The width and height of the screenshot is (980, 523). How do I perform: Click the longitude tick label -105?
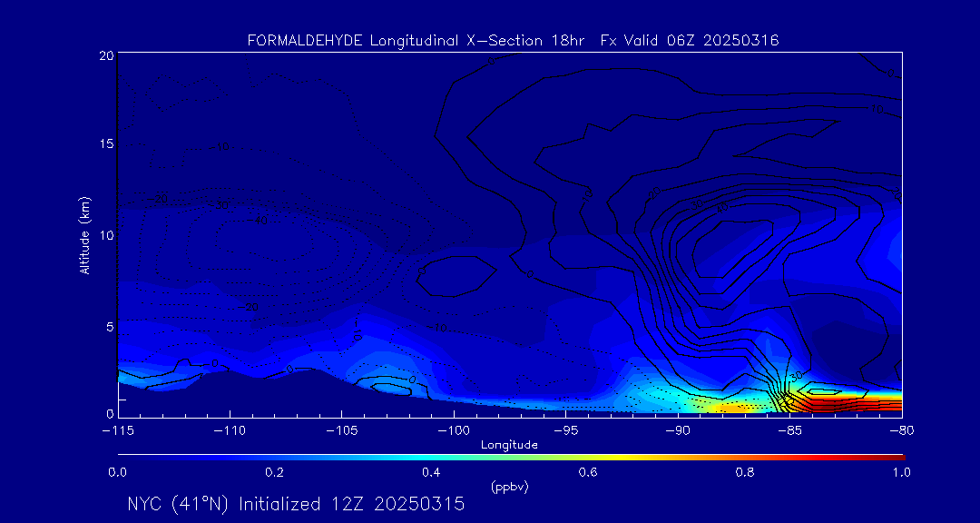[341, 431]
